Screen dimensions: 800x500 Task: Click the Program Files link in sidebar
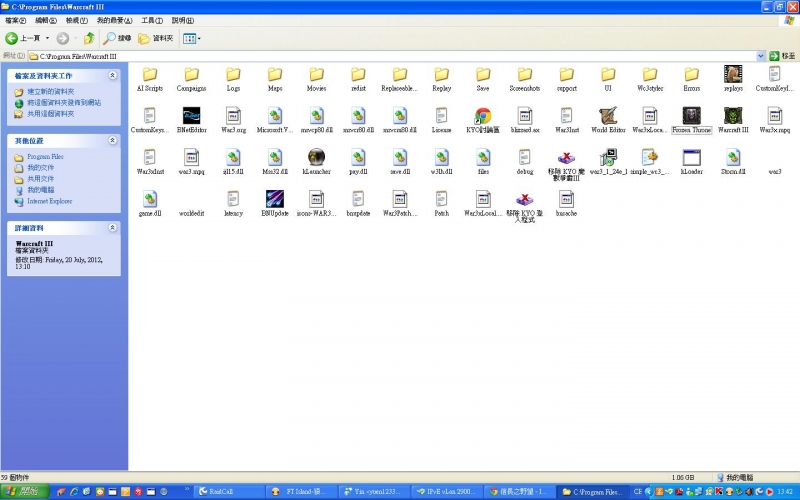[x=45, y=157]
